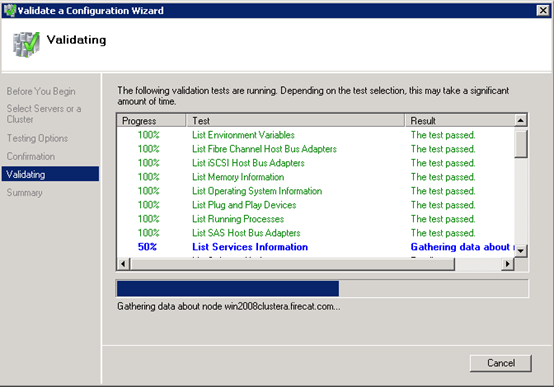Click the overall validation progress bar
The width and height of the screenshot is (554, 387).
[322, 288]
